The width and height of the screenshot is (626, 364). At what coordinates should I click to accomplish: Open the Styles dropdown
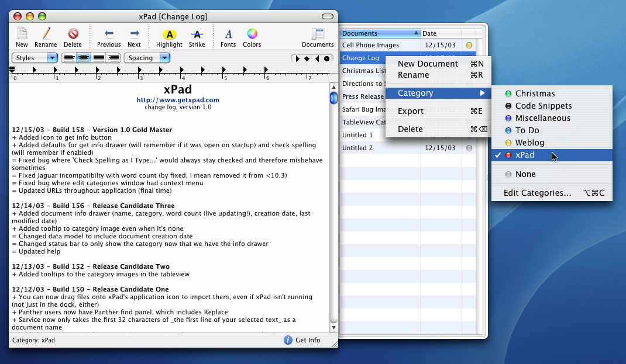coord(35,58)
